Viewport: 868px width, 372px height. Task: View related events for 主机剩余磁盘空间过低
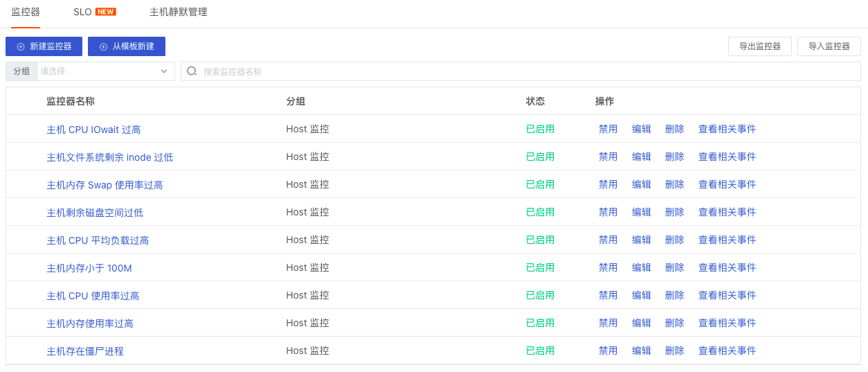[727, 212]
